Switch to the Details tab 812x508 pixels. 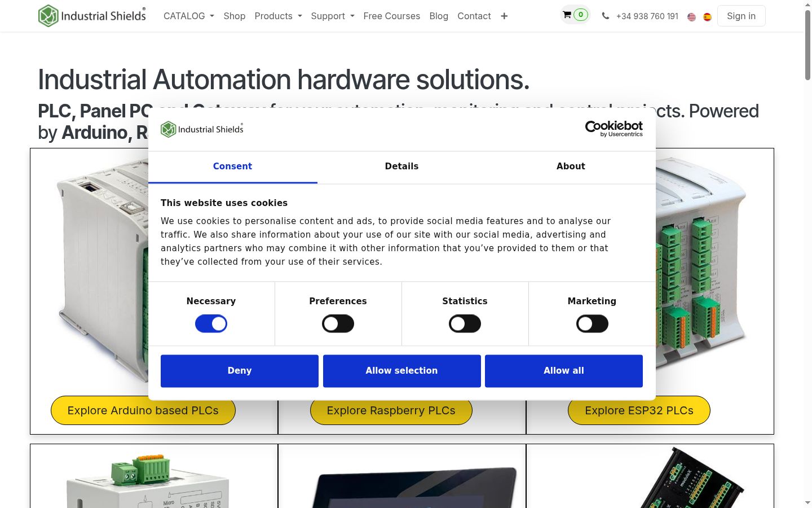[x=401, y=167]
